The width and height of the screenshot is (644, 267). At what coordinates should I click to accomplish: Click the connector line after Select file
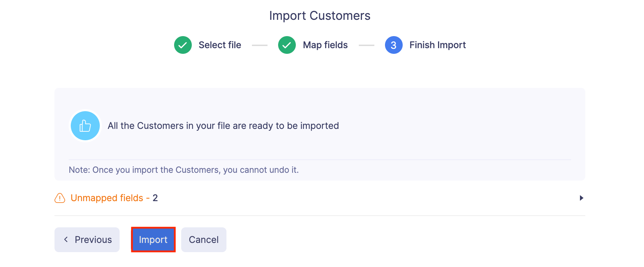coord(259,45)
